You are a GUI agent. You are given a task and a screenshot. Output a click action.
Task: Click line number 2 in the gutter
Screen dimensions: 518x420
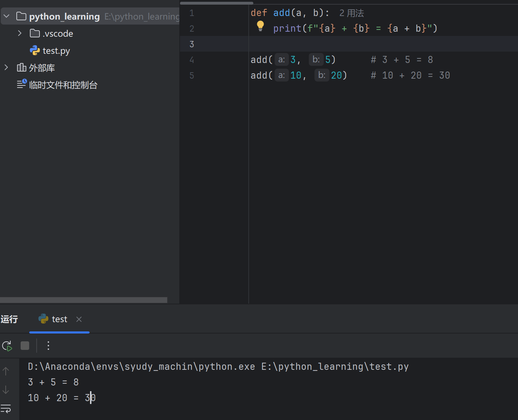[192, 28]
